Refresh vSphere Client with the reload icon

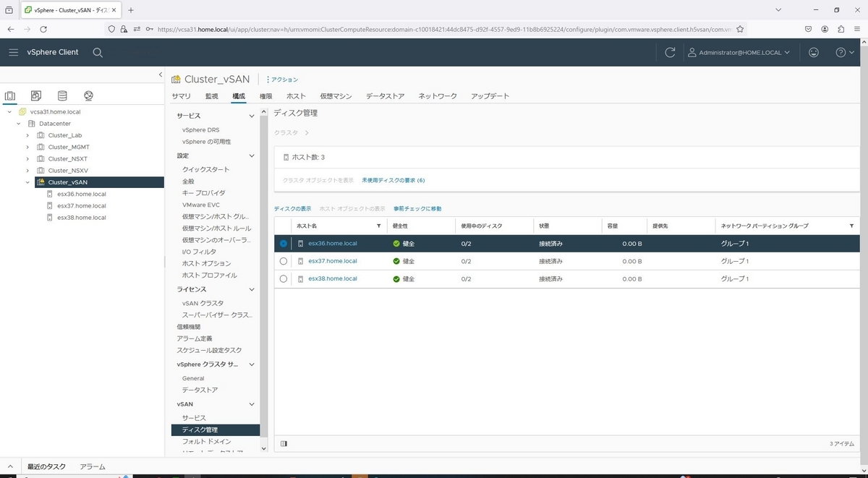(x=670, y=53)
